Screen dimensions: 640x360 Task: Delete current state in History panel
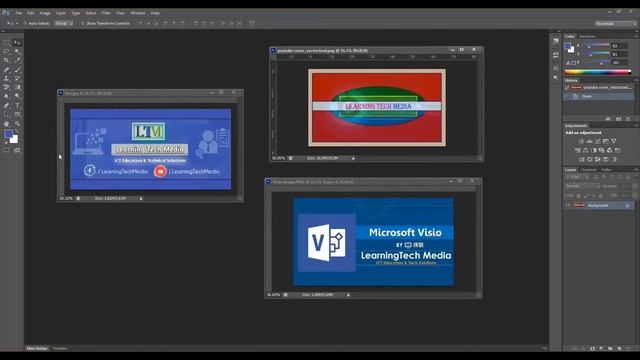point(628,119)
